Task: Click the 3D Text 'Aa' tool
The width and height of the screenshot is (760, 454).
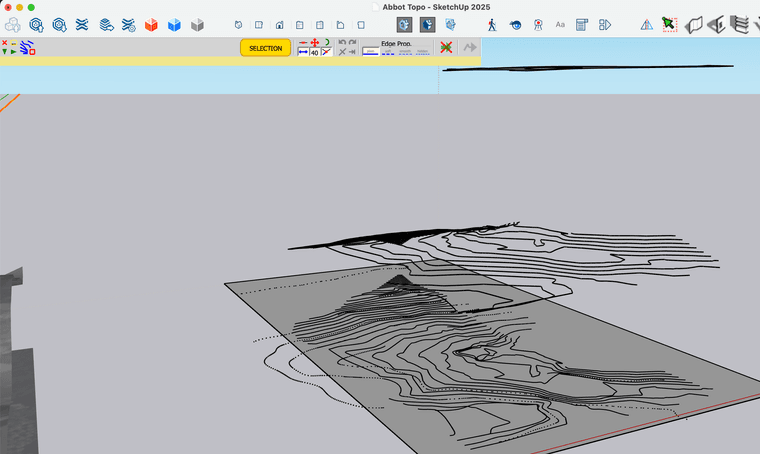Action: (560, 24)
